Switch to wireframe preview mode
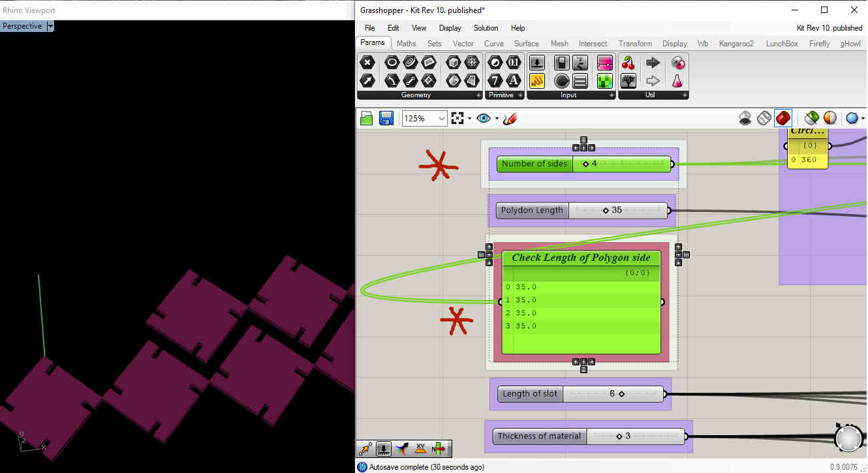 coord(764,118)
